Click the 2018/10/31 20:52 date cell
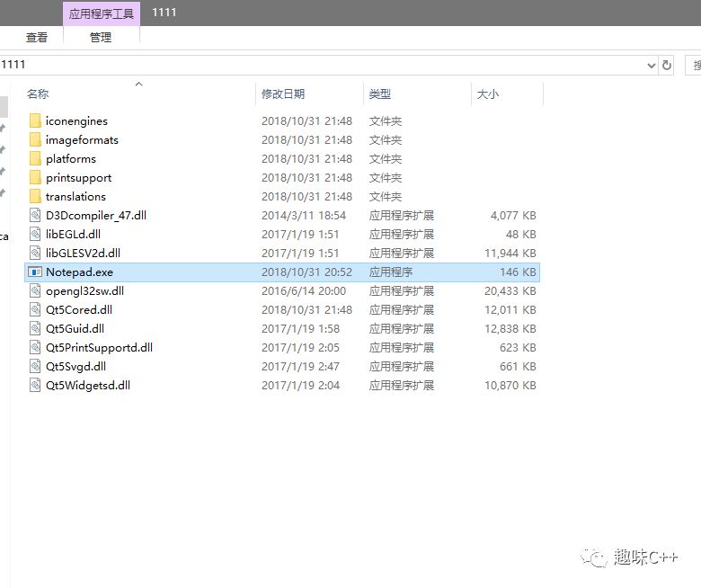The width and height of the screenshot is (701, 588). (x=306, y=272)
